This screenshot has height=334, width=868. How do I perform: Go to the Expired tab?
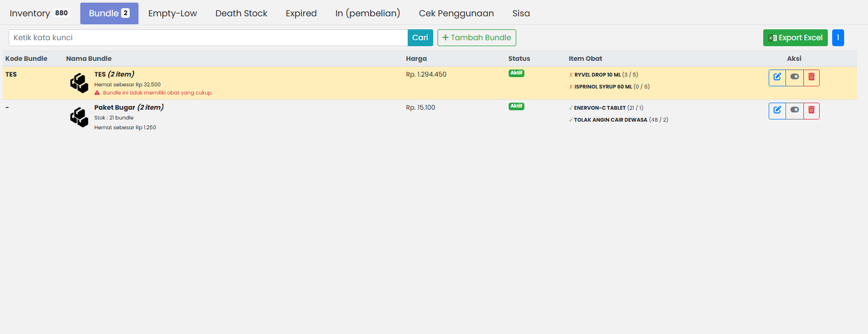tap(301, 14)
